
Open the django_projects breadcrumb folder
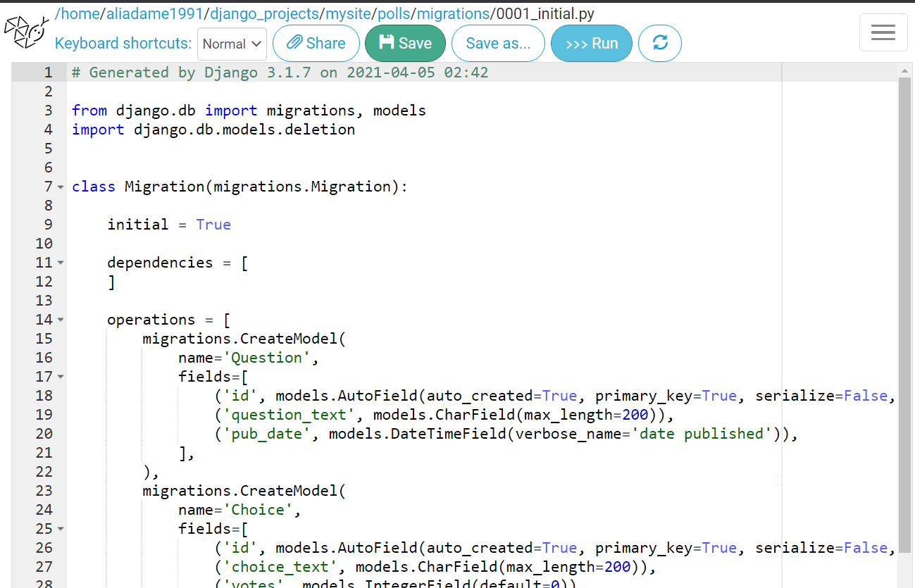tap(264, 13)
